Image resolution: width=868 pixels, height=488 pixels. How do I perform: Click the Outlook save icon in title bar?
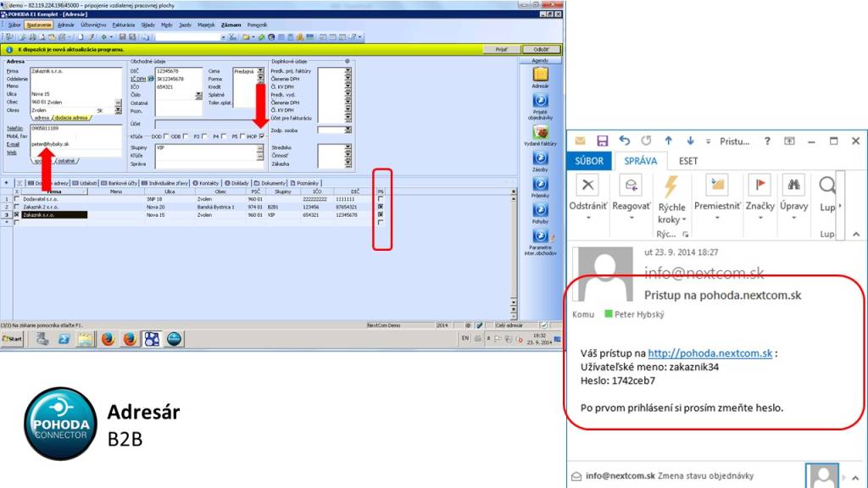(603, 141)
